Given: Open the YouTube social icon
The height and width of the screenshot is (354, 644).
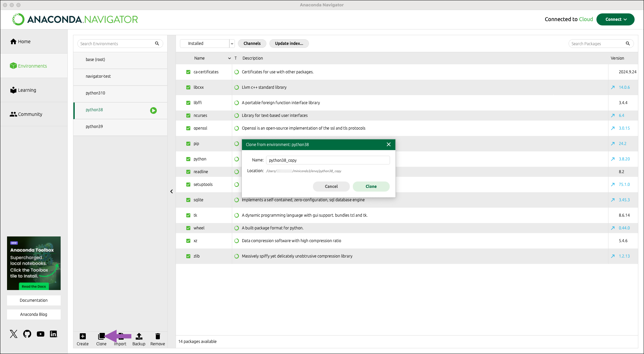Looking at the screenshot, I should tap(41, 334).
